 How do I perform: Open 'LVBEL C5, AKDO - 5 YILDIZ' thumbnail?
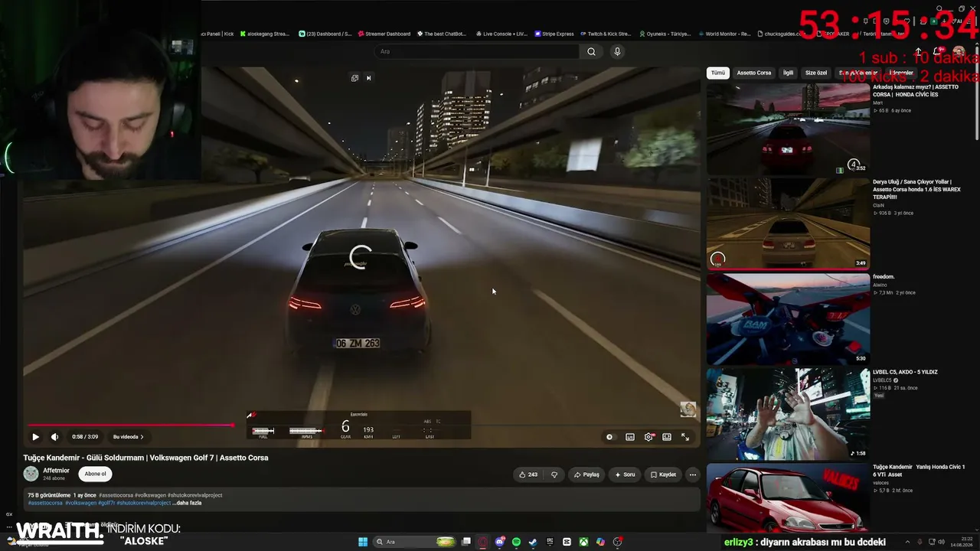tap(788, 413)
